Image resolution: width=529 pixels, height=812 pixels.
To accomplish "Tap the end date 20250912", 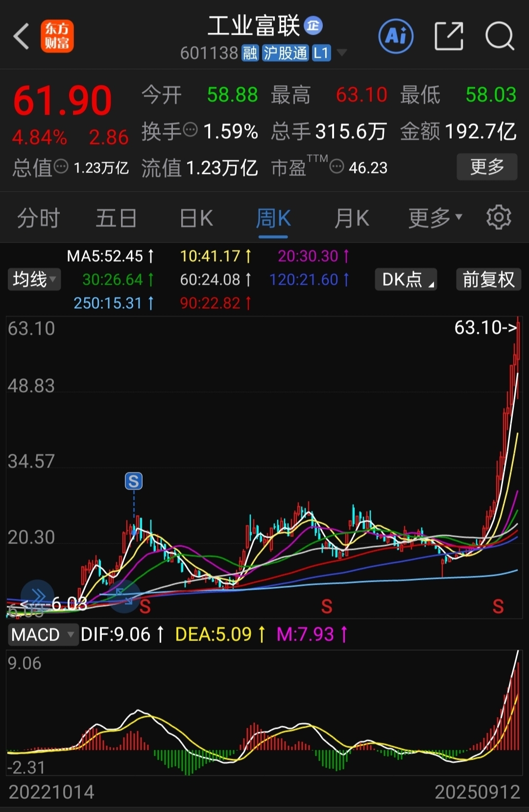I will [478, 792].
